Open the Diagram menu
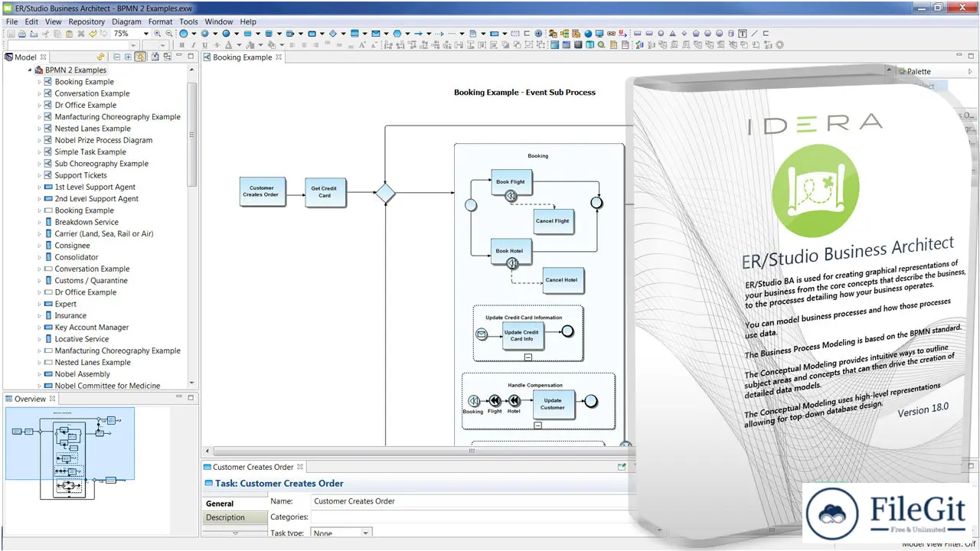 [126, 22]
